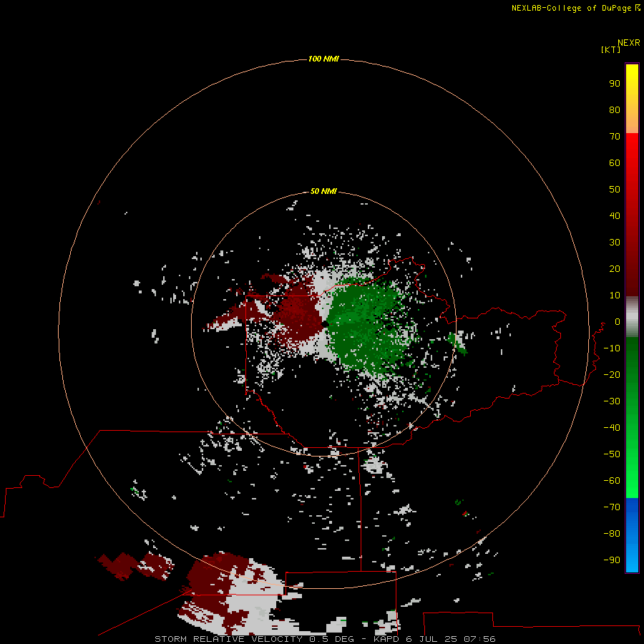
Task: Select the -40 scale label
Action: pyautogui.click(x=612, y=428)
